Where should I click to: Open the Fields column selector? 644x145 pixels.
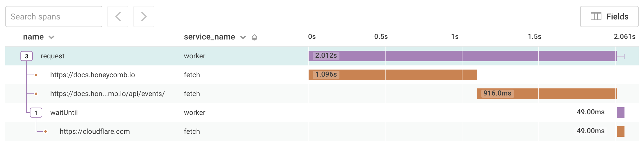pos(609,17)
